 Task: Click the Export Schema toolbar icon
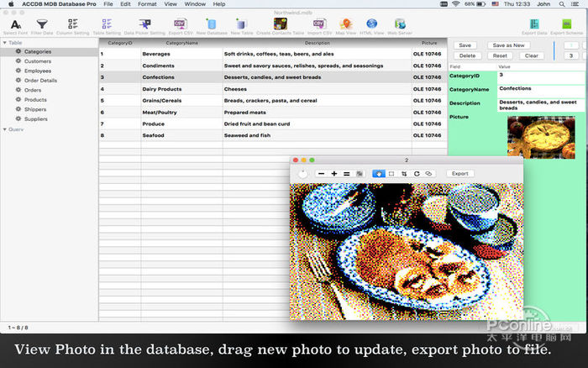coord(567,26)
